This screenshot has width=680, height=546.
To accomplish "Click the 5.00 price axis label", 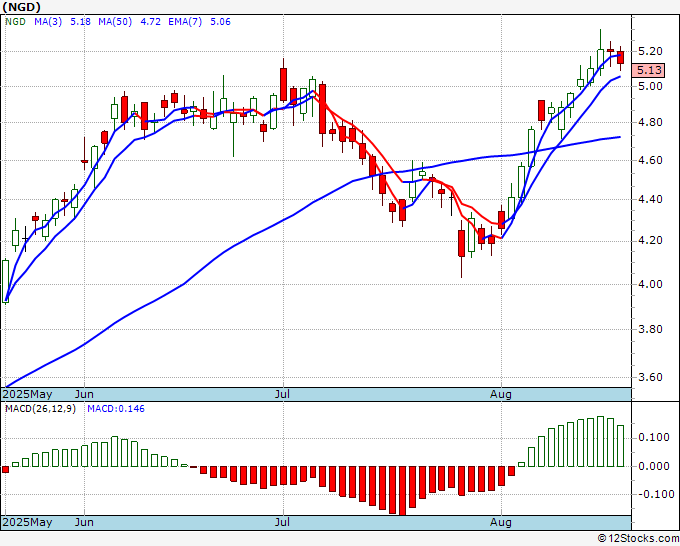I will pyautogui.click(x=650, y=86).
